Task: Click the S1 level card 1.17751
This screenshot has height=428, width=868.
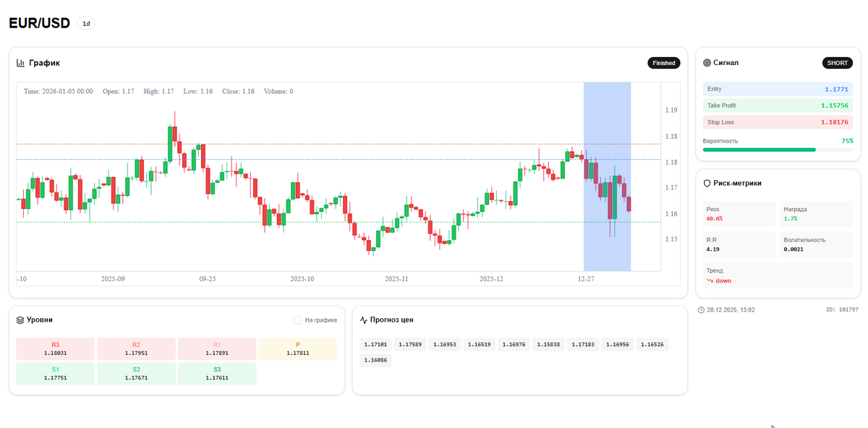Action: (x=56, y=374)
